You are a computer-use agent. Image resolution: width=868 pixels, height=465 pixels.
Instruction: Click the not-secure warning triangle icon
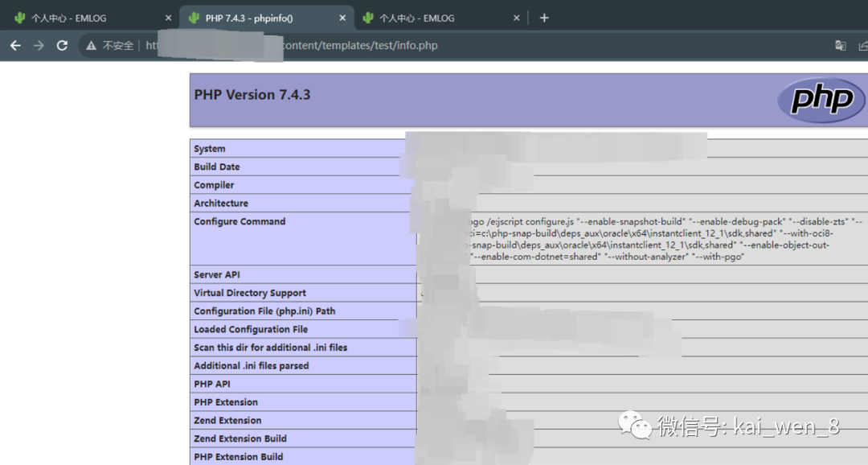point(92,45)
